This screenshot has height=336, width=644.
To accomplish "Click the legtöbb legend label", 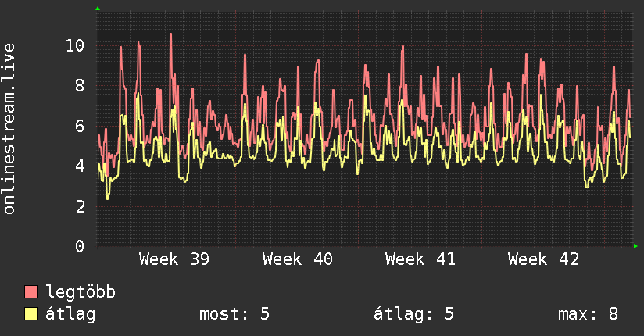I will [x=80, y=292].
